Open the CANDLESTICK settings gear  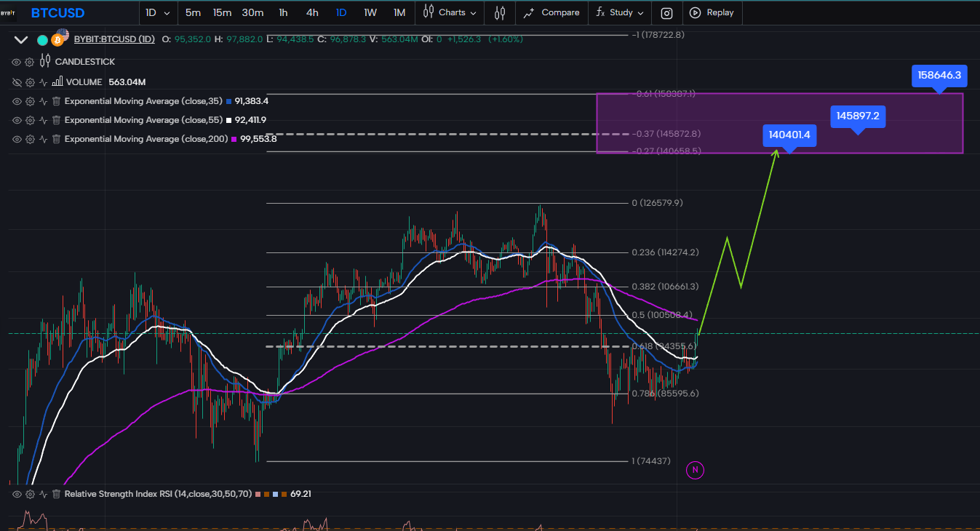(30, 62)
